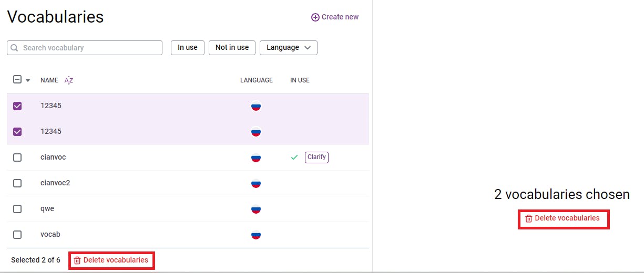Filter by In use

(x=188, y=48)
